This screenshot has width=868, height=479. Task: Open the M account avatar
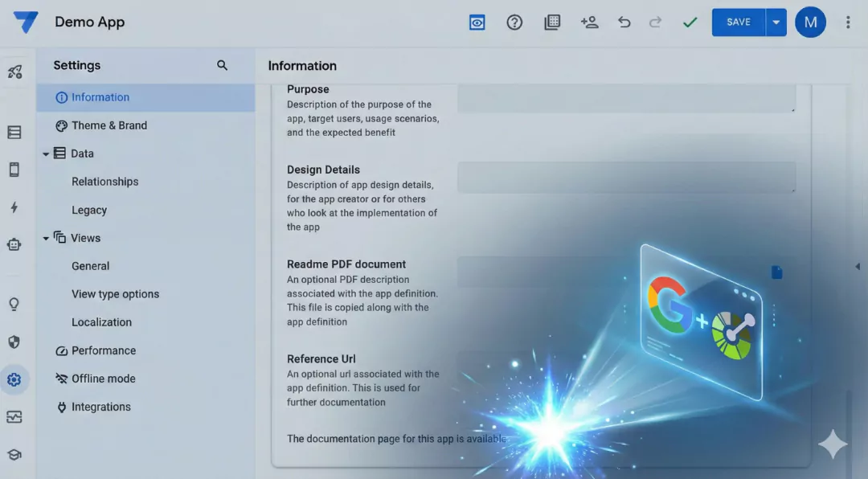click(810, 23)
